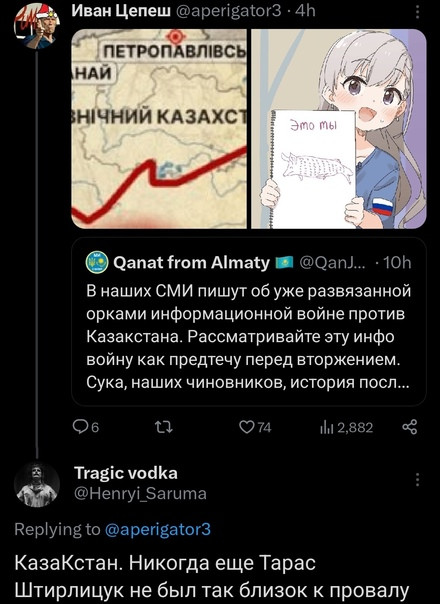Click the @Henryi_Saruma handle
This screenshot has height=604, width=440.
pyautogui.click(x=140, y=493)
